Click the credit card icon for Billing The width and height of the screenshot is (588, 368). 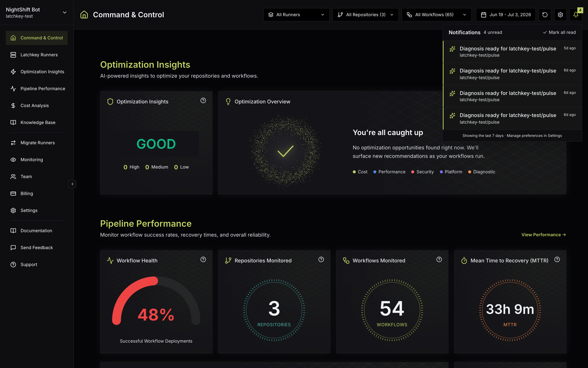[x=13, y=194]
